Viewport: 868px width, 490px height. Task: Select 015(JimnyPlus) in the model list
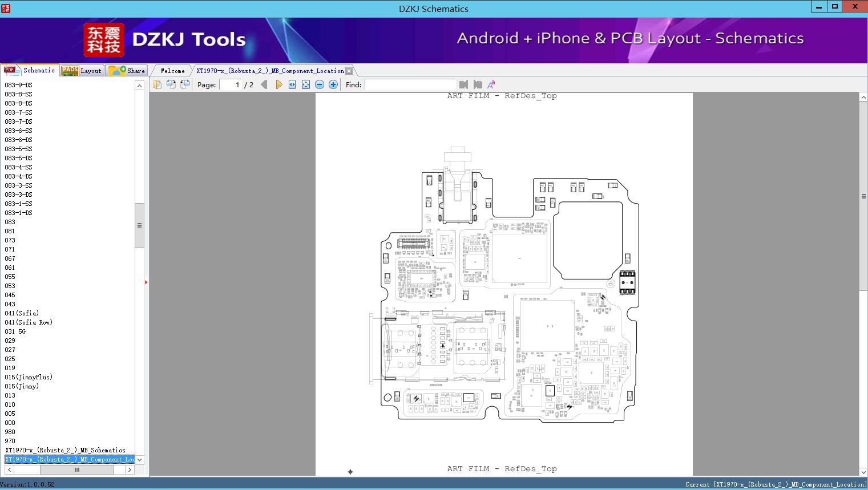click(x=29, y=377)
